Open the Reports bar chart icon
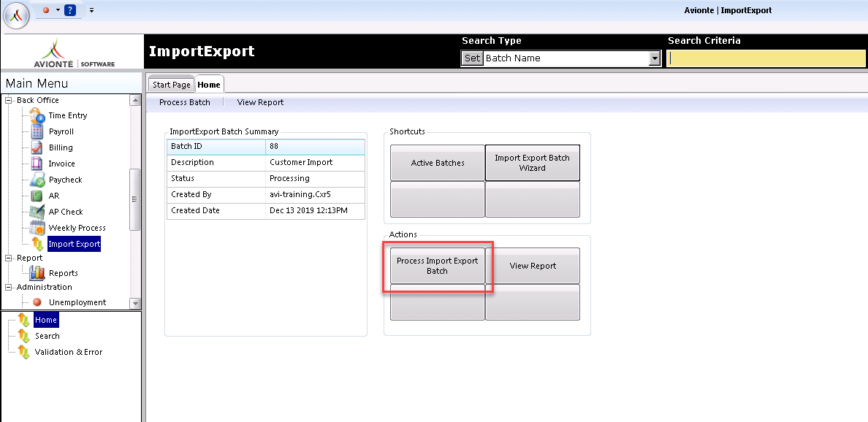 (37, 273)
